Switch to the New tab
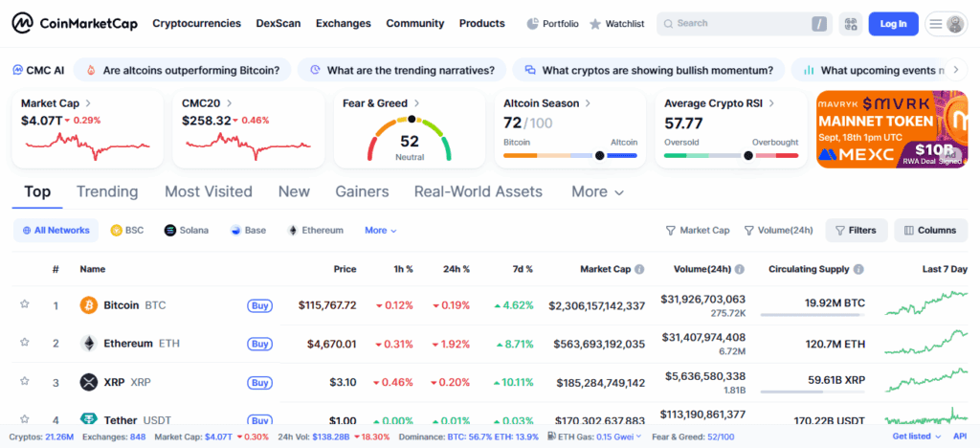Screen dimensions: 980x448 coord(294,191)
